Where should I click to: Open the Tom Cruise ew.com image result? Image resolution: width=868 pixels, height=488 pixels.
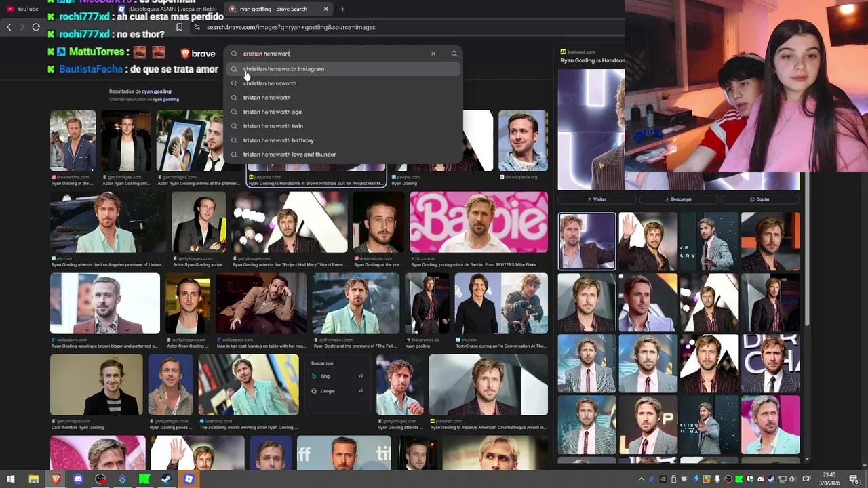pos(501,304)
